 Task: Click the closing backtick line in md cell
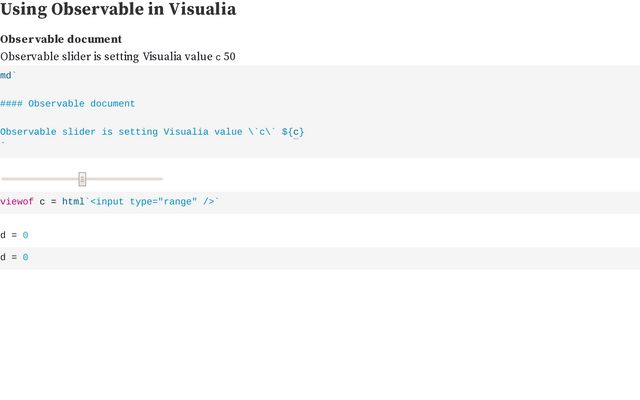(x=3, y=145)
